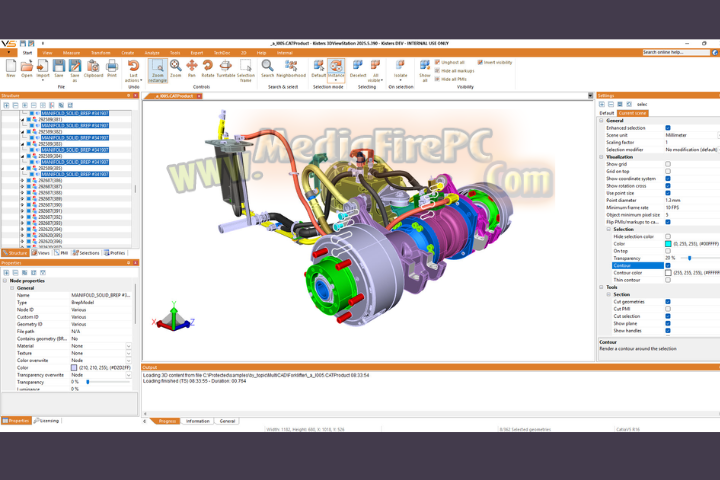
Task: Open the Transform ribbon tab
Action: pyautogui.click(x=101, y=53)
